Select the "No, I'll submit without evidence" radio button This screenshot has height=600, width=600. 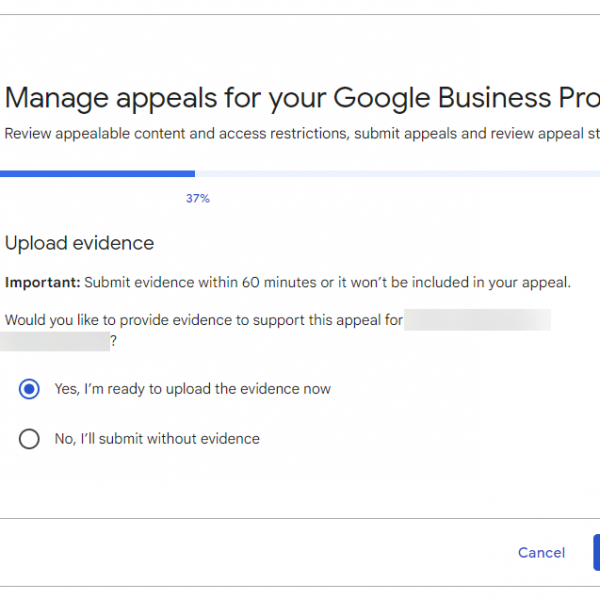coord(29,439)
